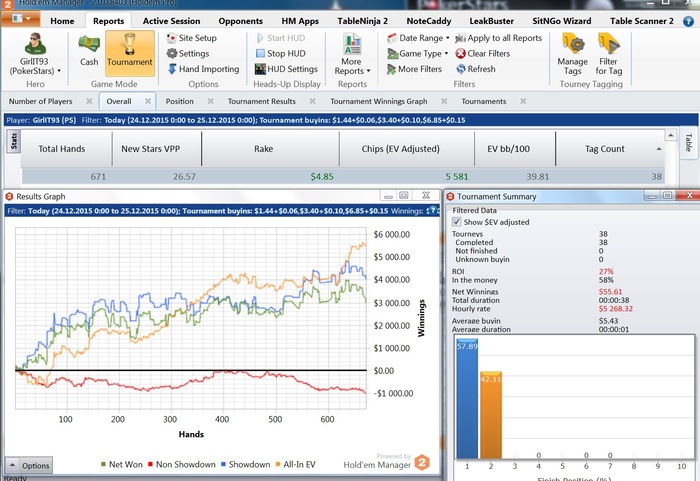Refresh the report data

click(x=475, y=69)
